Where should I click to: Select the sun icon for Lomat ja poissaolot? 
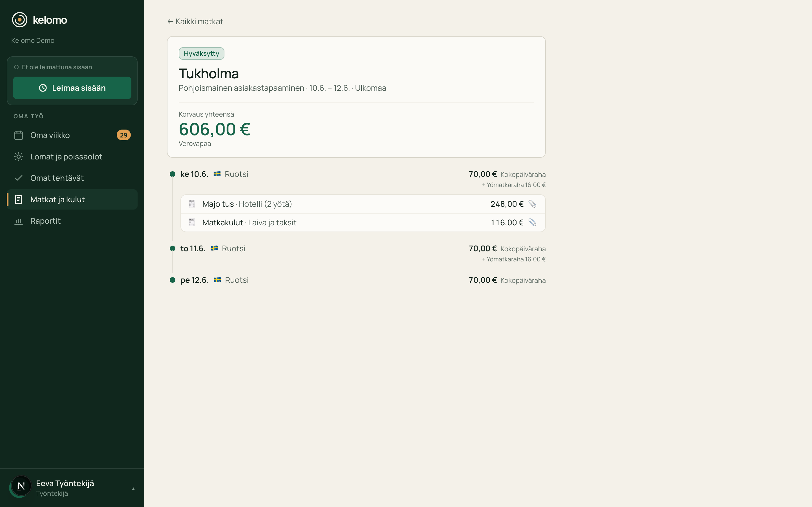pos(18,157)
